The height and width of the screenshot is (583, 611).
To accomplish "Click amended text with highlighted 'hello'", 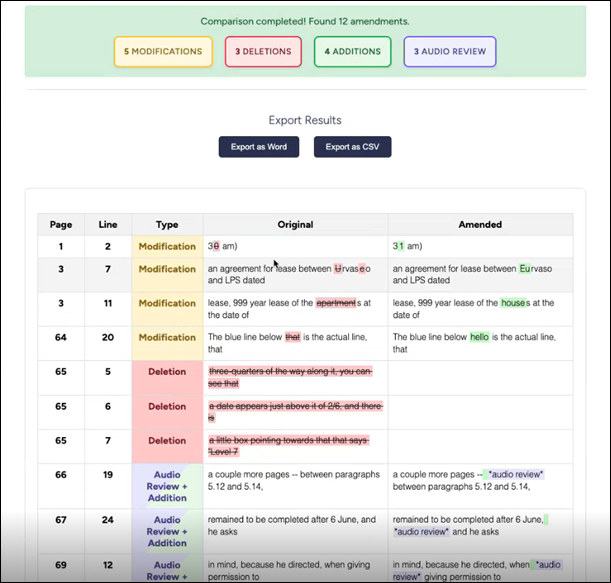I will coord(474,343).
